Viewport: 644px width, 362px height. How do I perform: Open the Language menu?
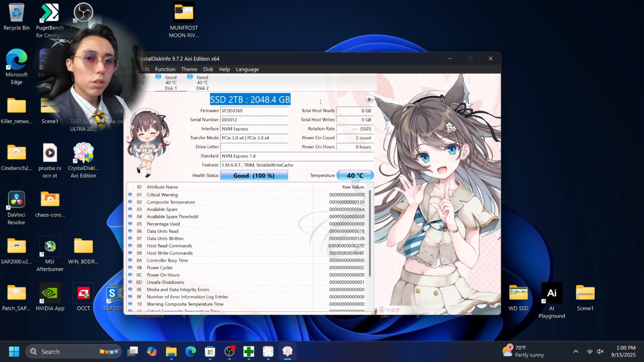click(247, 69)
